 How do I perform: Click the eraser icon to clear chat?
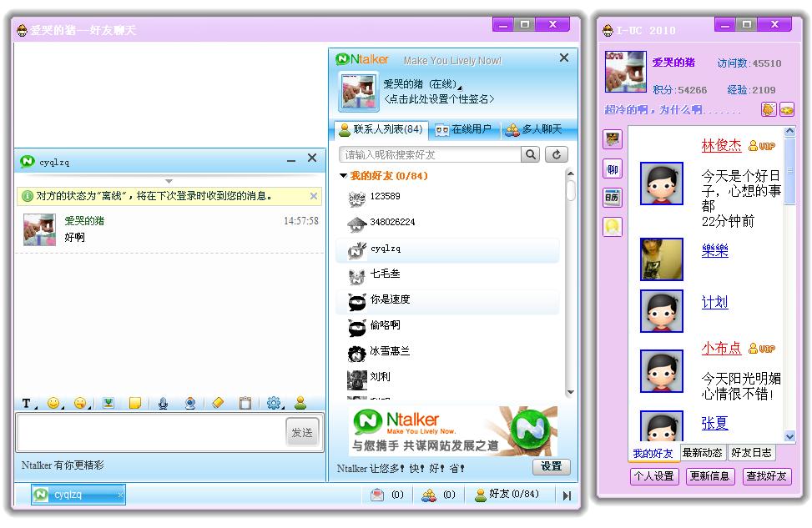click(x=218, y=403)
